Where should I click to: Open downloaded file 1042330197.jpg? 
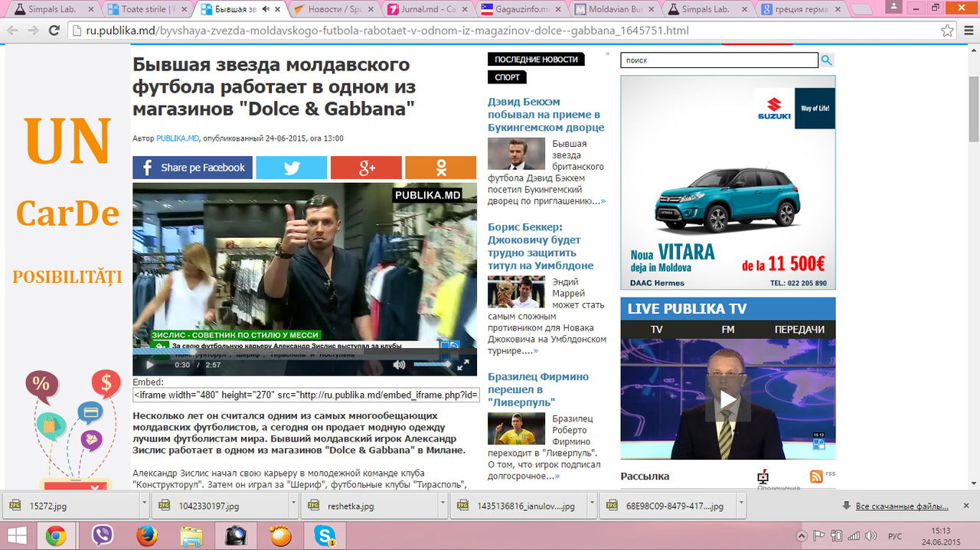(x=218, y=506)
